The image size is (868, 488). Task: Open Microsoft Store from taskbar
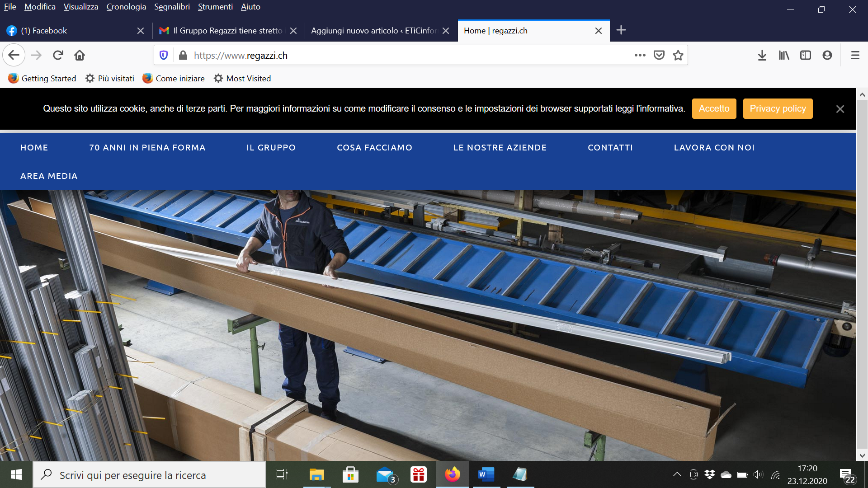(351, 474)
